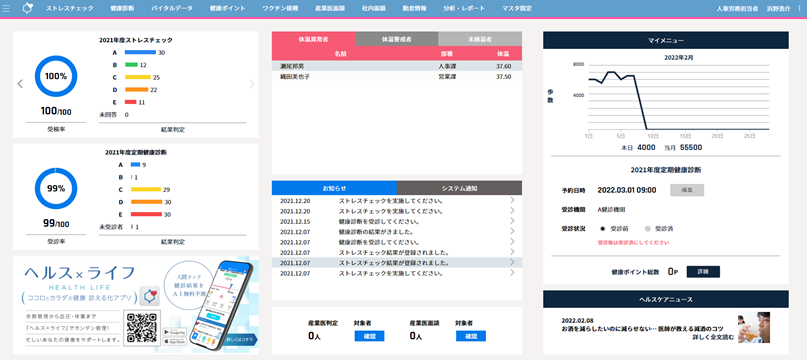Show previous stress check year with left arrow
This screenshot has height=360, width=807.
pos(20,83)
